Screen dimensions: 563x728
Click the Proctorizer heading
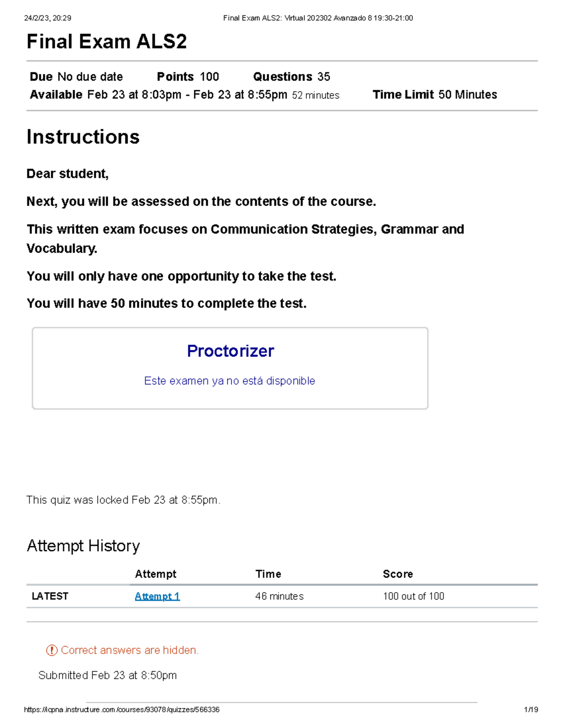[230, 351]
